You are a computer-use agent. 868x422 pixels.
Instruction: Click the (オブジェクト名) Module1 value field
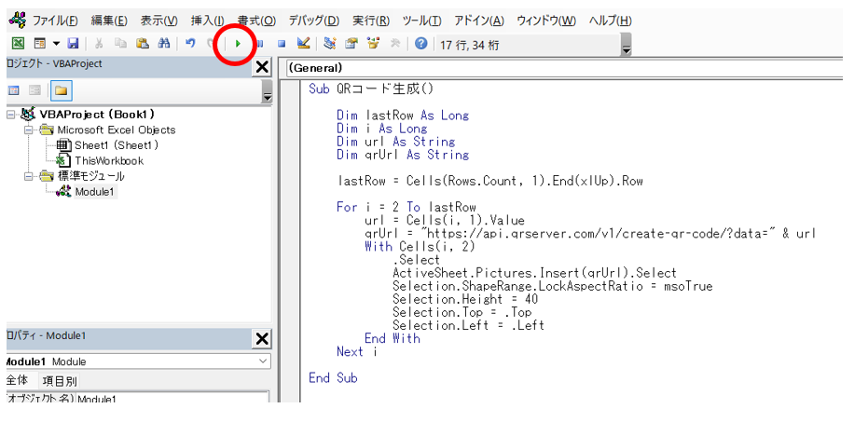pos(172,399)
